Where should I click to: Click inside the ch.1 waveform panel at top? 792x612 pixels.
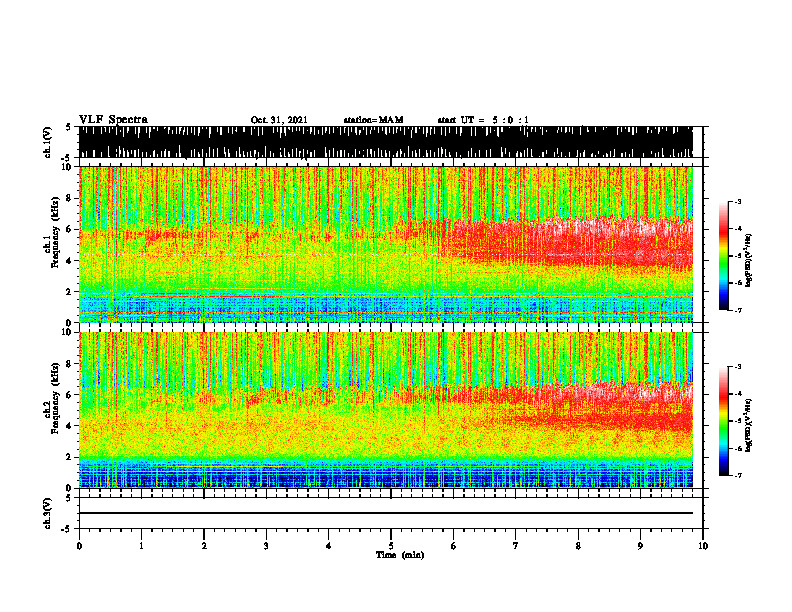[385, 142]
